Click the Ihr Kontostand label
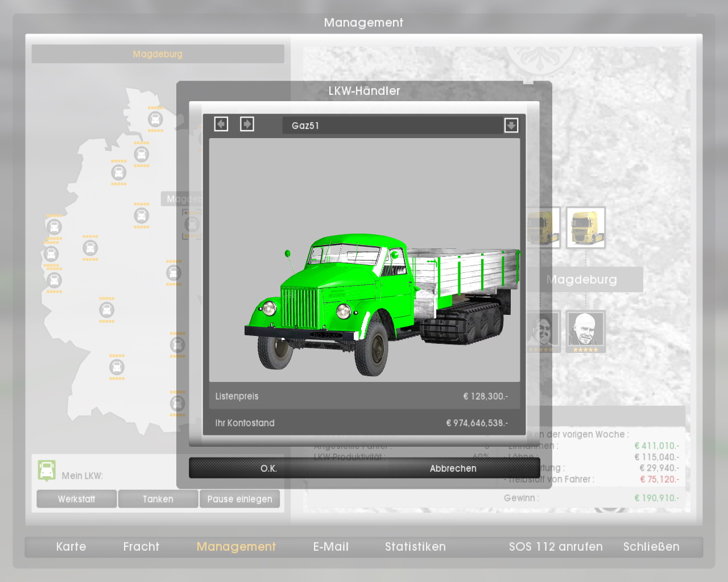The image size is (728, 582). point(245,423)
